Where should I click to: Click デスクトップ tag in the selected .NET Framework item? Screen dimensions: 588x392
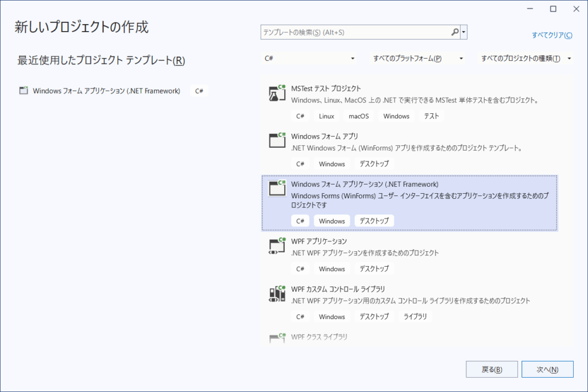pos(374,221)
